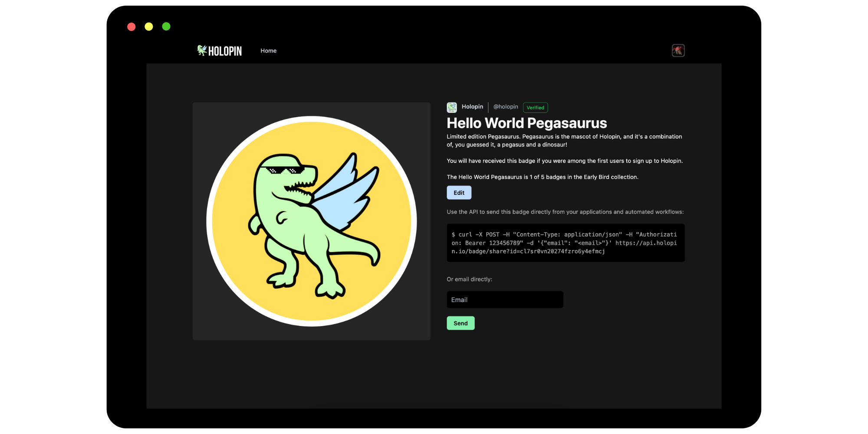Focus the Email input field
The width and height of the screenshot is (868, 434).
(x=505, y=300)
